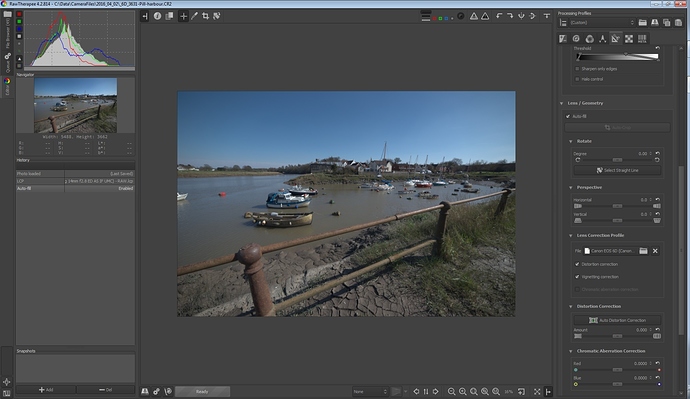
Task: Select the hand/crosshair navigation tool
Action: point(184,16)
